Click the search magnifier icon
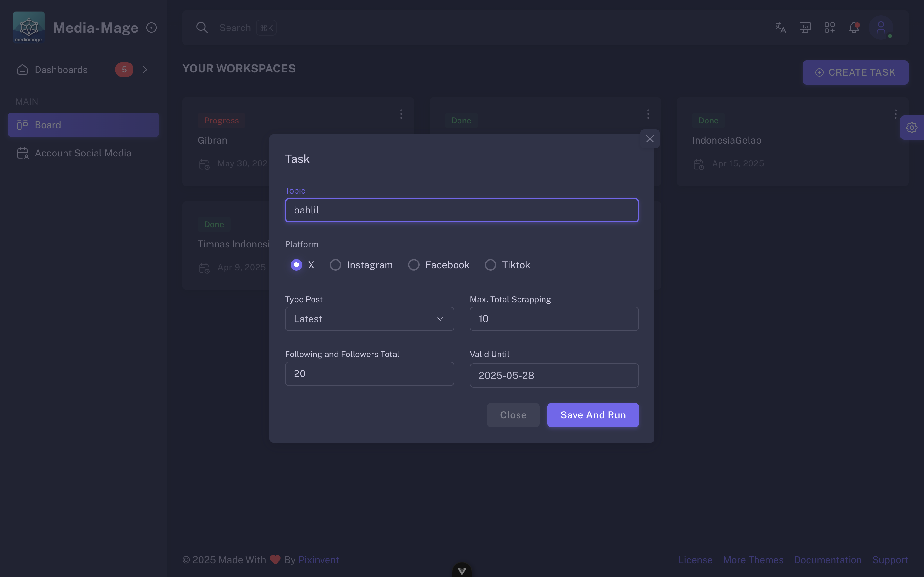The image size is (924, 577). 202,28
